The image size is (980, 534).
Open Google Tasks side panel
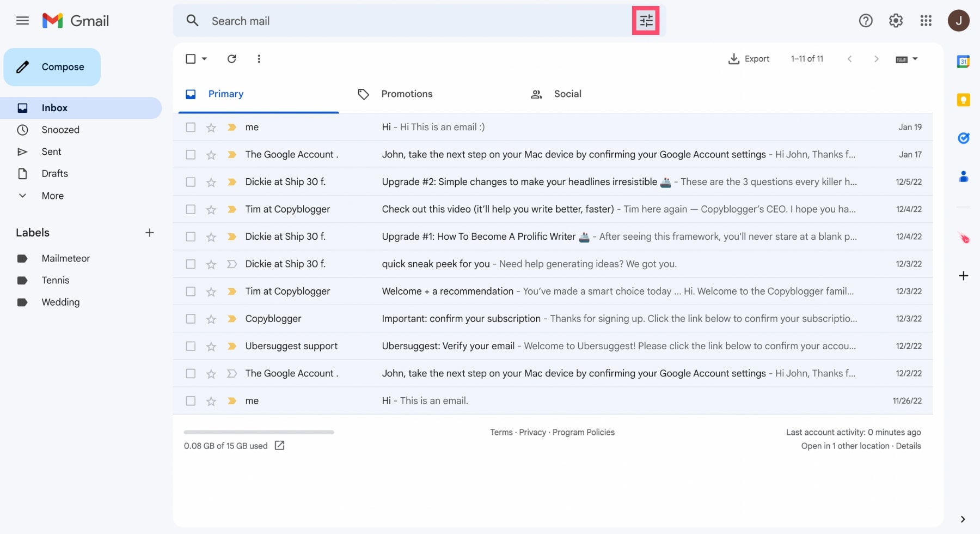click(963, 138)
